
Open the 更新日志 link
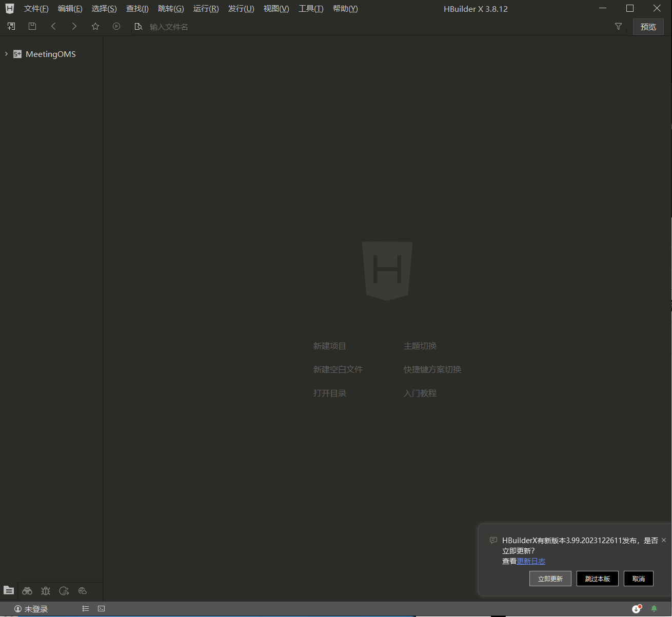point(531,561)
